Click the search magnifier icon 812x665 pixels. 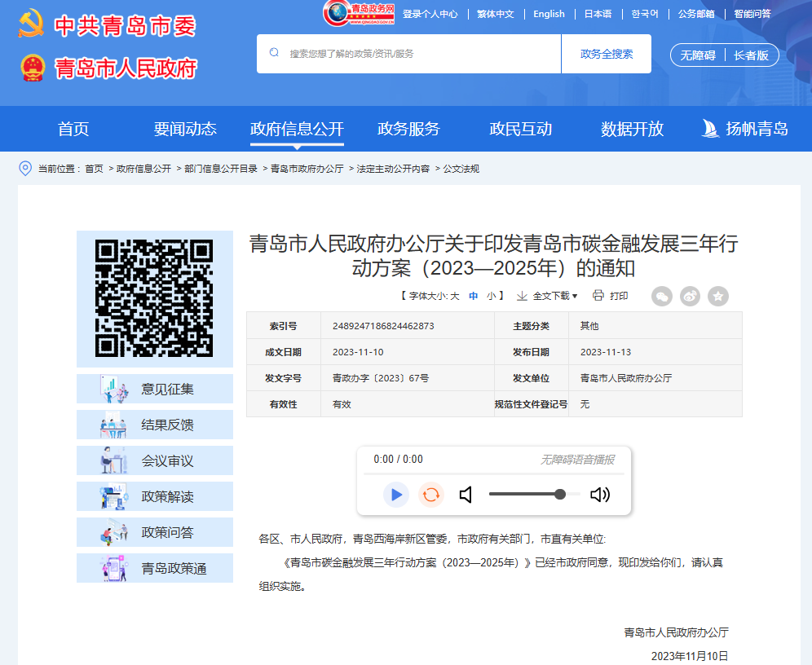coord(274,53)
